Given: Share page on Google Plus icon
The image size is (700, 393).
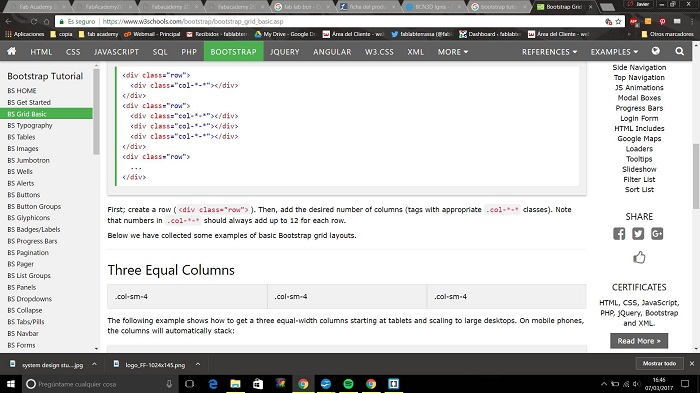Looking at the screenshot, I should pos(657,234).
